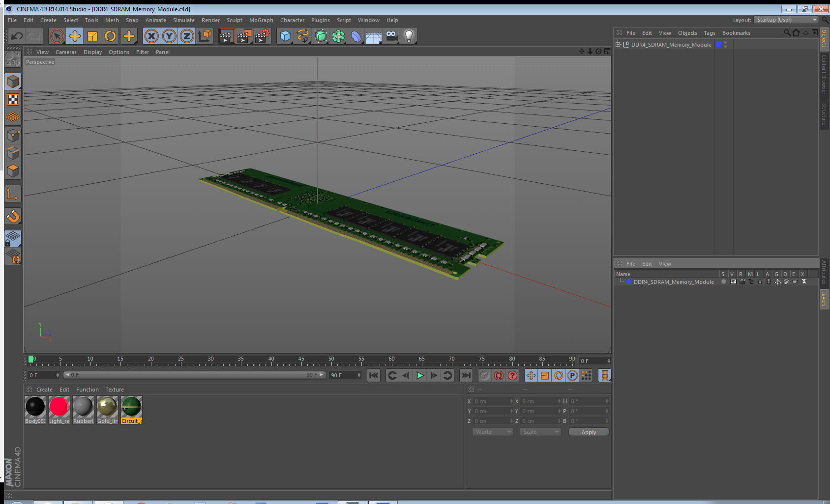830x504 pixels.
Task: Switch to the Content Browser tab
Action: click(824, 74)
